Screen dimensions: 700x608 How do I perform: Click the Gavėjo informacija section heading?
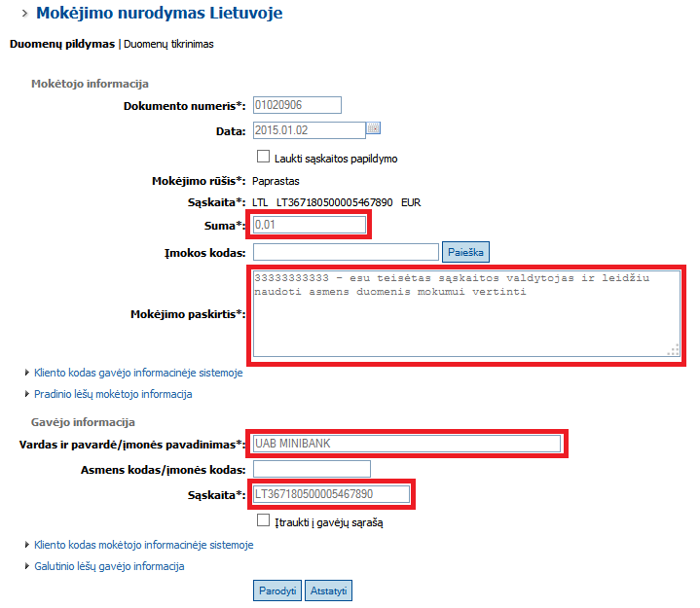(83, 422)
